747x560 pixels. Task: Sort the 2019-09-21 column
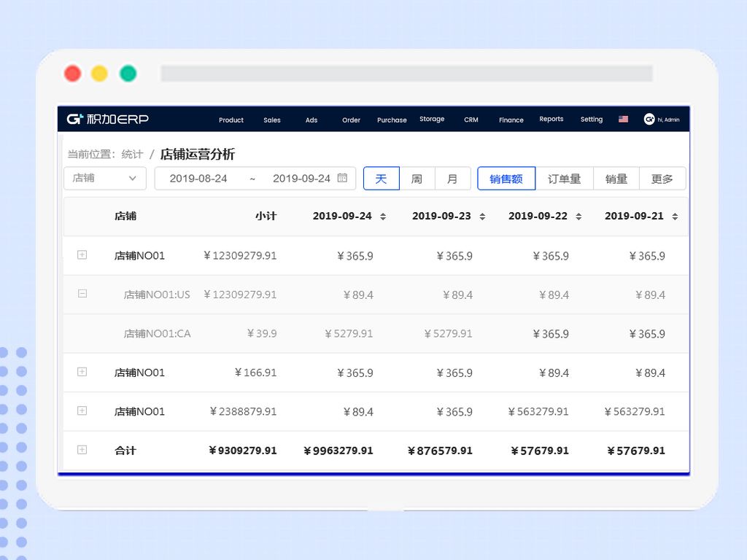tap(674, 216)
